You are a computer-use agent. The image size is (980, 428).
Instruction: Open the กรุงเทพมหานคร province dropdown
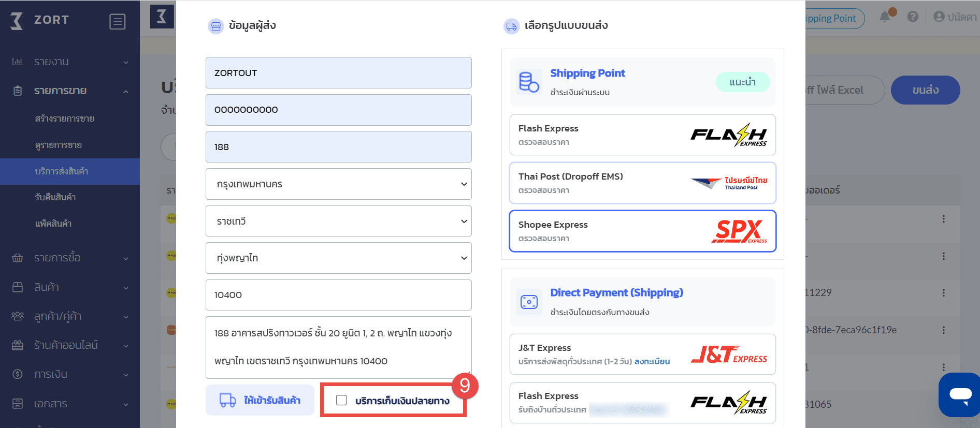(339, 184)
